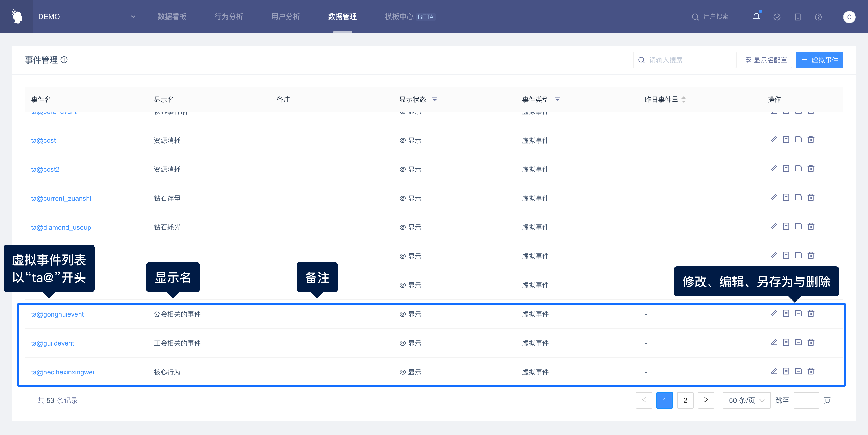
Task: Toggle visibility eye for ta@cost row
Action: coord(402,141)
